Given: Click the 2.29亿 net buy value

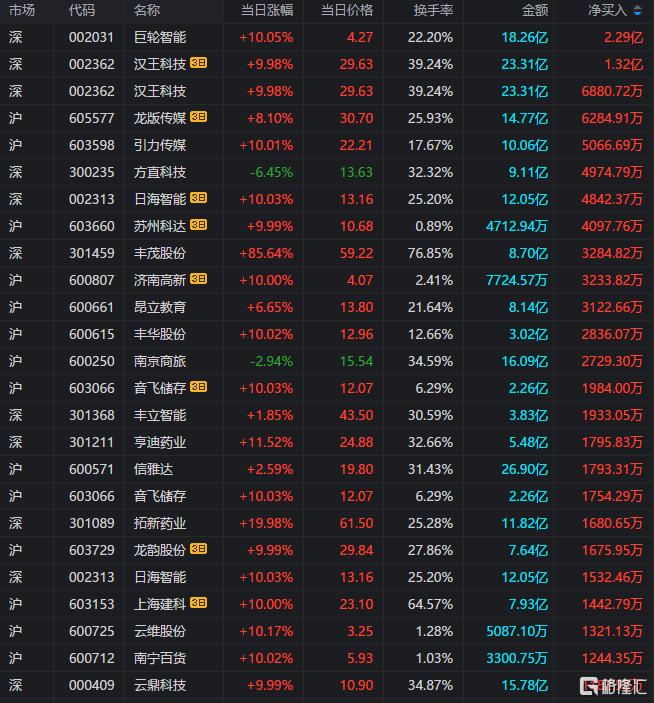Looking at the screenshot, I should click(x=624, y=37).
